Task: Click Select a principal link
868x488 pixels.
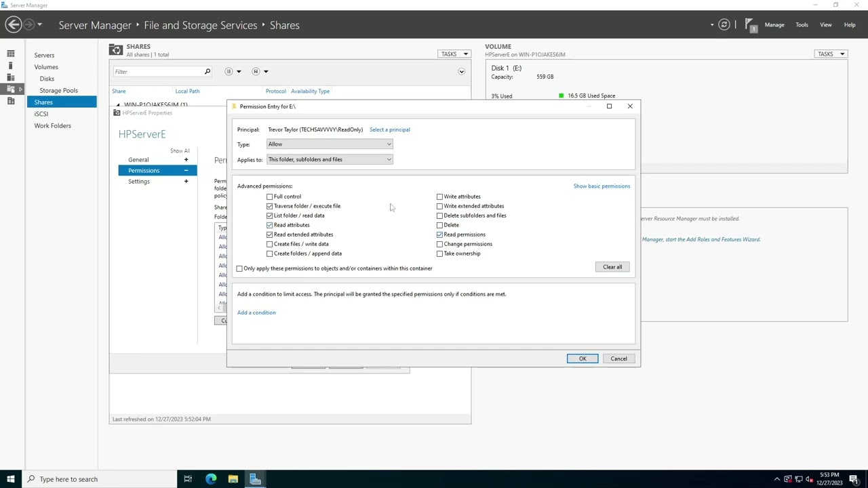Action: point(389,129)
